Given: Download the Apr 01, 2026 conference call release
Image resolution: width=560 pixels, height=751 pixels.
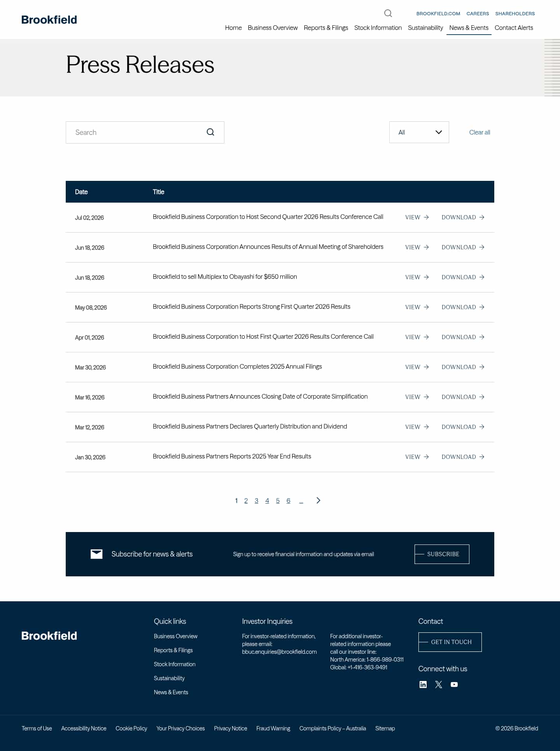Looking at the screenshot, I should click(463, 337).
